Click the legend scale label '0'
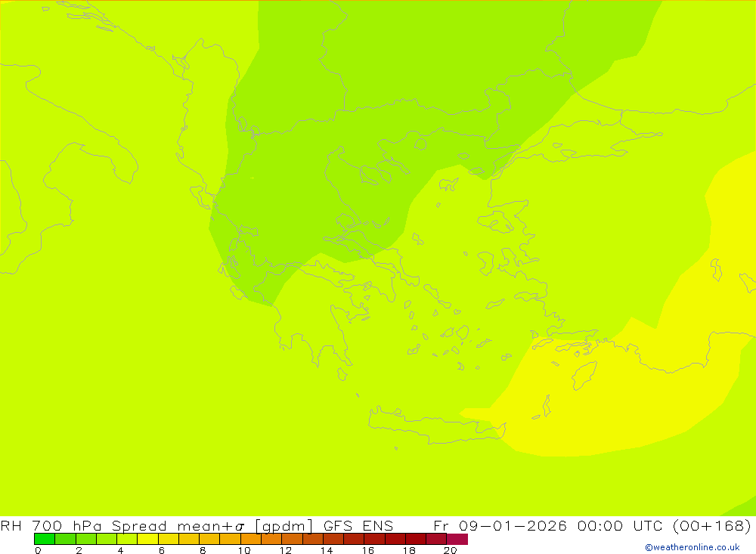 click(38, 550)
